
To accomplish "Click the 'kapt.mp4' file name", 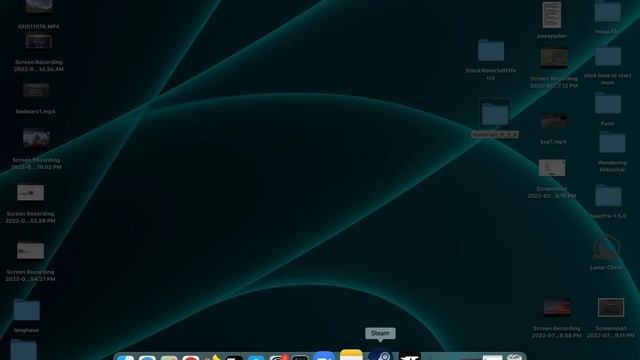I will (x=553, y=142).
